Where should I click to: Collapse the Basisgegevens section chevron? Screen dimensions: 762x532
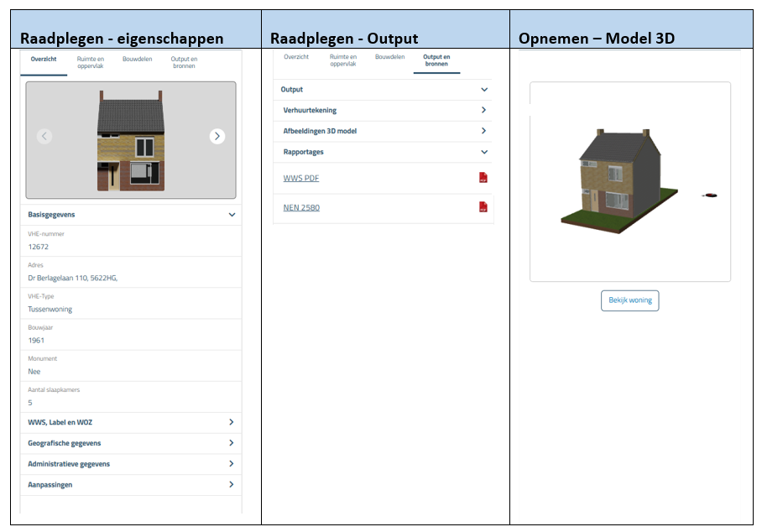233,215
